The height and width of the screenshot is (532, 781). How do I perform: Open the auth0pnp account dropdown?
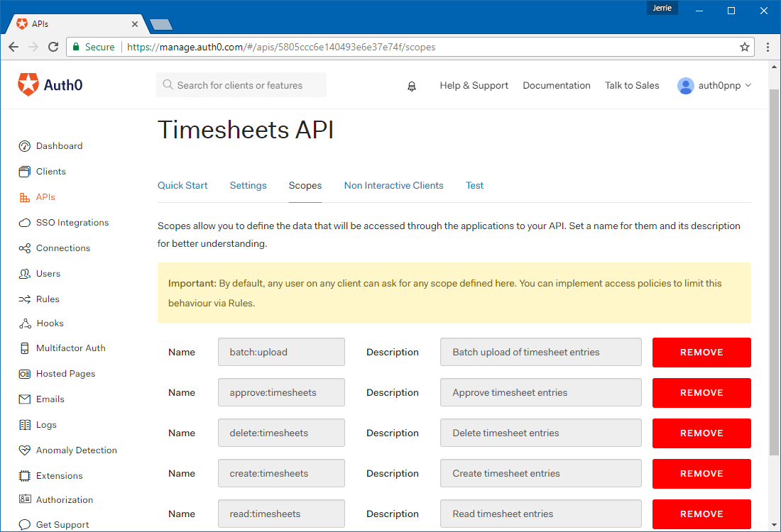714,85
